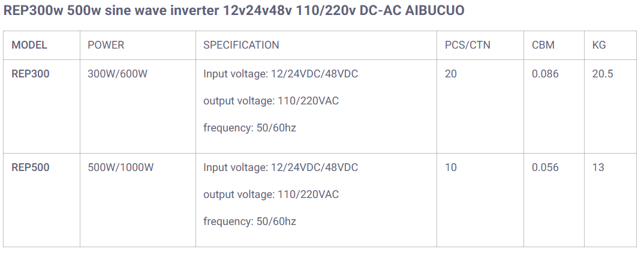This screenshot has width=644, height=255.
Task: Click the KG column header
Action: click(x=599, y=45)
